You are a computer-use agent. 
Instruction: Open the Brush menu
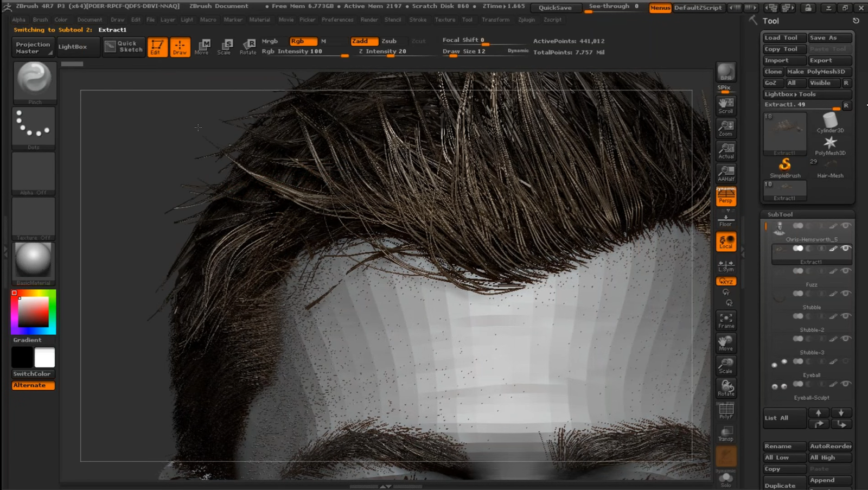coord(40,20)
